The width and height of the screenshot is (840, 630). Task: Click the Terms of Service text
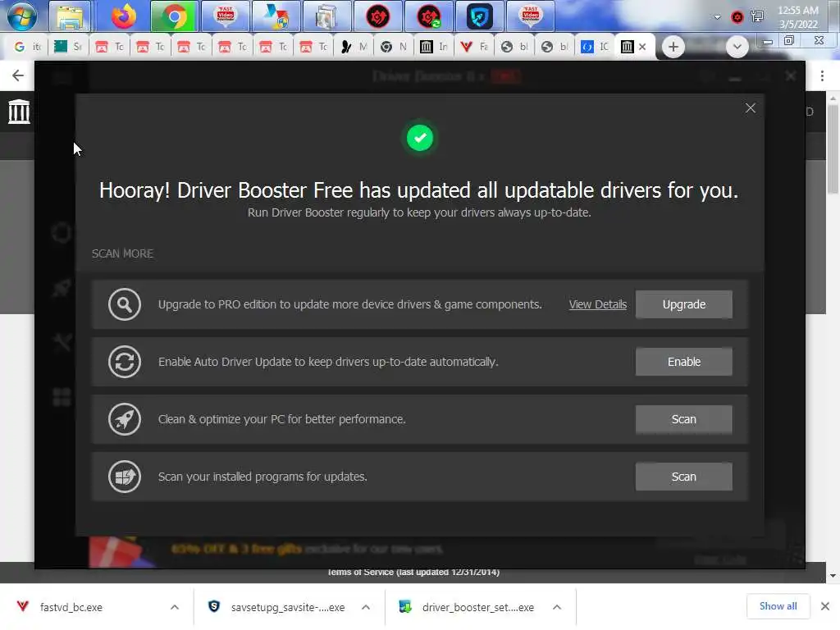[x=413, y=572]
